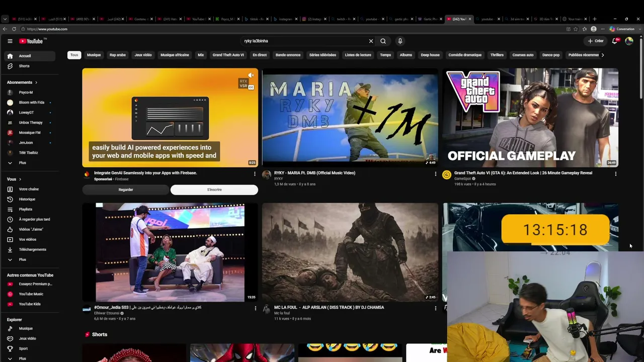Select the Deep house filter chip
The width and height of the screenshot is (644, 362).
[430, 55]
